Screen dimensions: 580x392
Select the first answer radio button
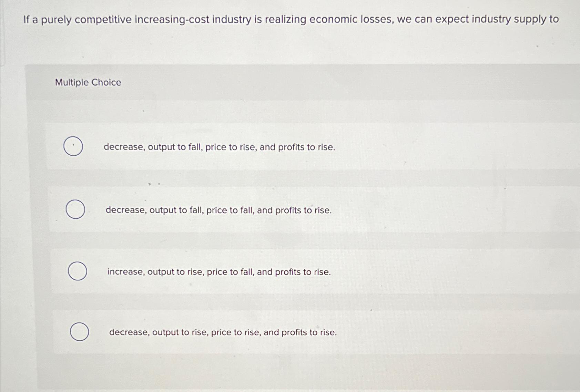74,146
